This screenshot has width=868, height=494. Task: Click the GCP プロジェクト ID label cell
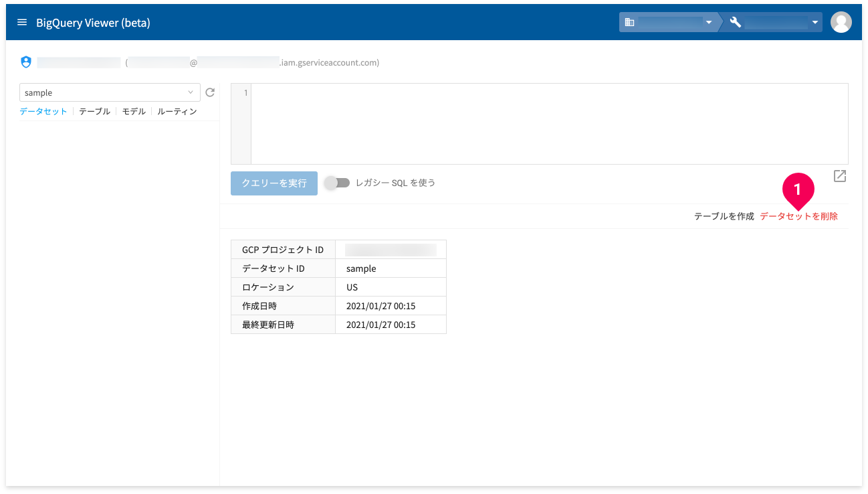click(283, 250)
